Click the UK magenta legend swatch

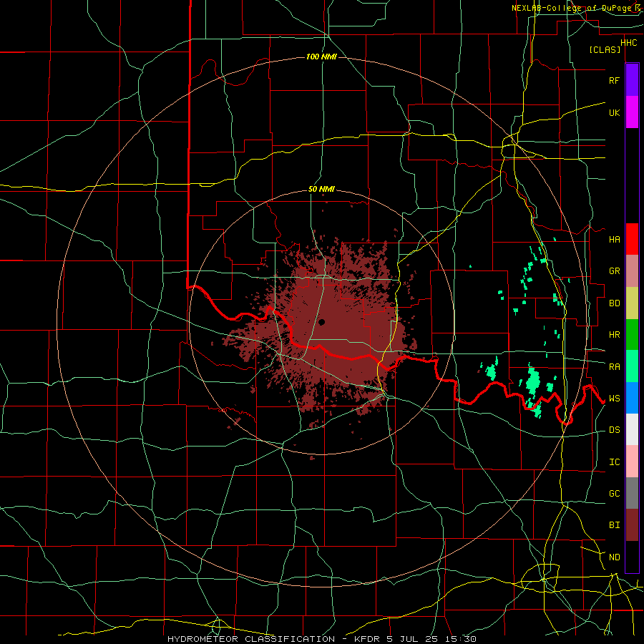pyautogui.click(x=632, y=112)
